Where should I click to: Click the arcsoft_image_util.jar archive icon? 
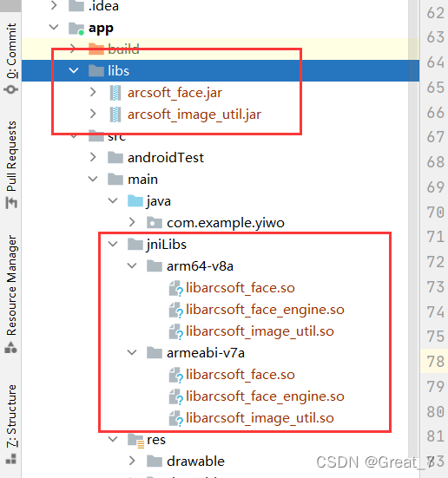(115, 115)
